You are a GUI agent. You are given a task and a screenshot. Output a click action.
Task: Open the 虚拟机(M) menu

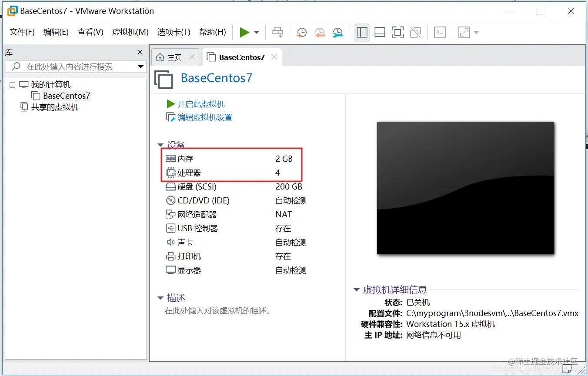[130, 32]
